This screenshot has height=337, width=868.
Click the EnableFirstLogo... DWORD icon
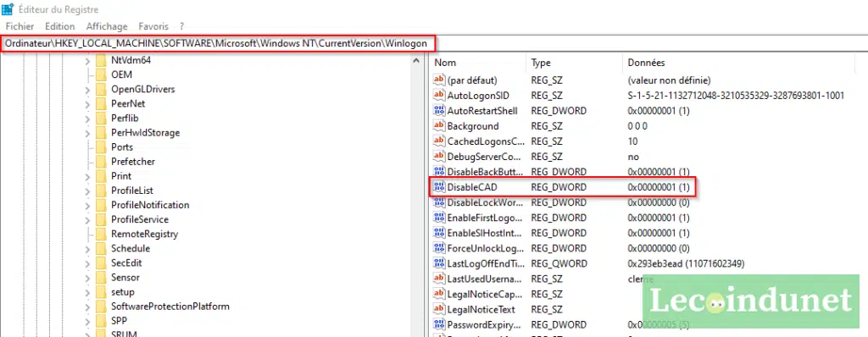[x=439, y=218]
